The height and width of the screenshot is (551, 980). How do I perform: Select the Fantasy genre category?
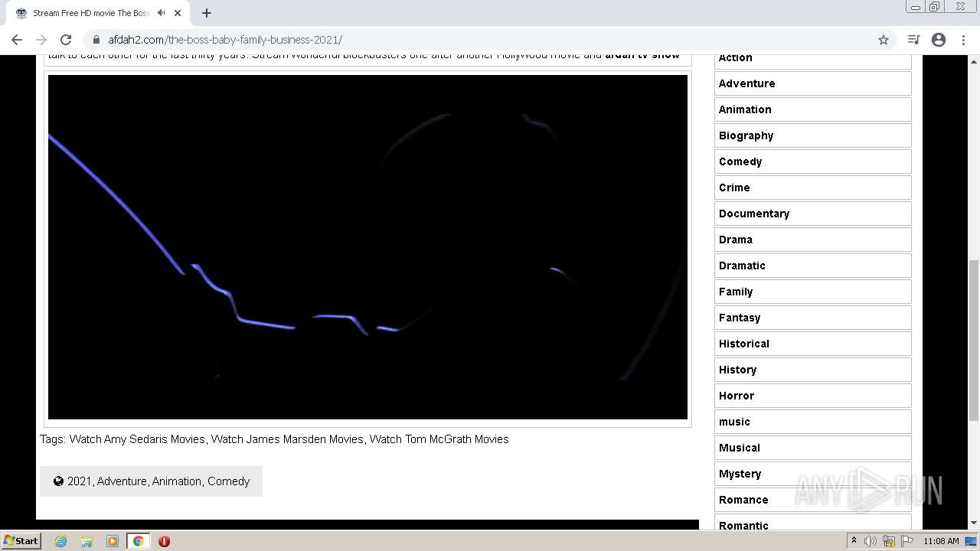(x=813, y=318)
